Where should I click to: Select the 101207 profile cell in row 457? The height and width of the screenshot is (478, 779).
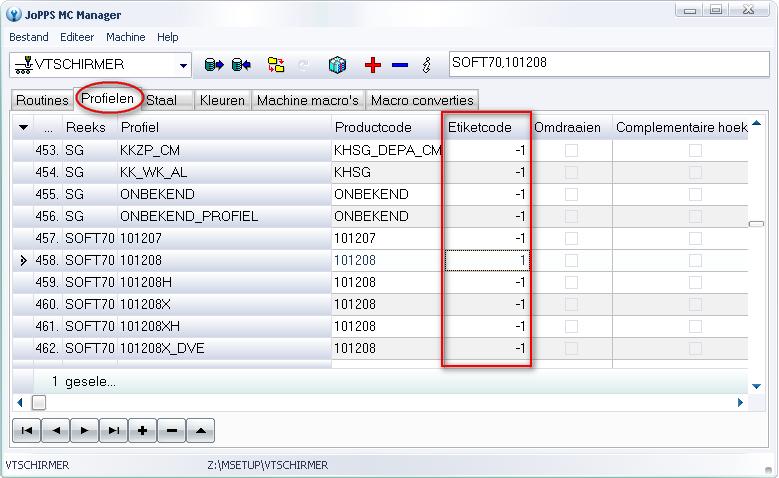[x=224, y=238]
